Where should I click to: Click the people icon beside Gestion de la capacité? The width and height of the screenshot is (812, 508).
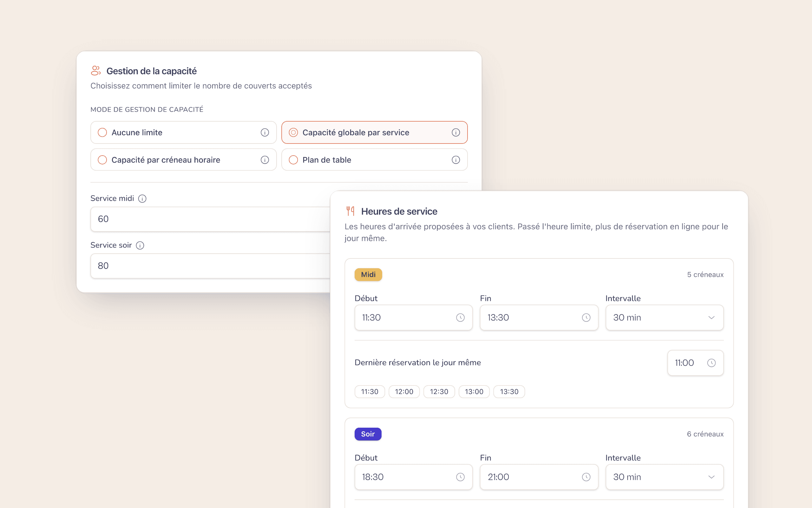point(95,70)
